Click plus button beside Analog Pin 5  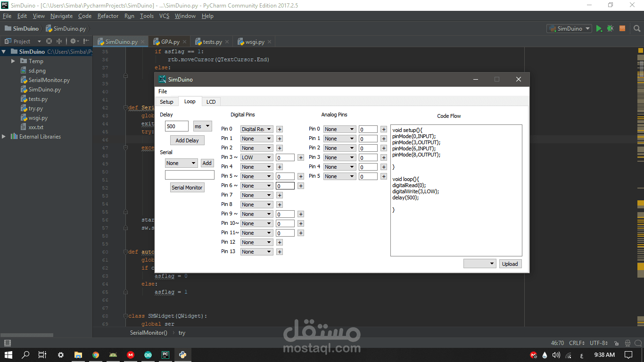384,176
